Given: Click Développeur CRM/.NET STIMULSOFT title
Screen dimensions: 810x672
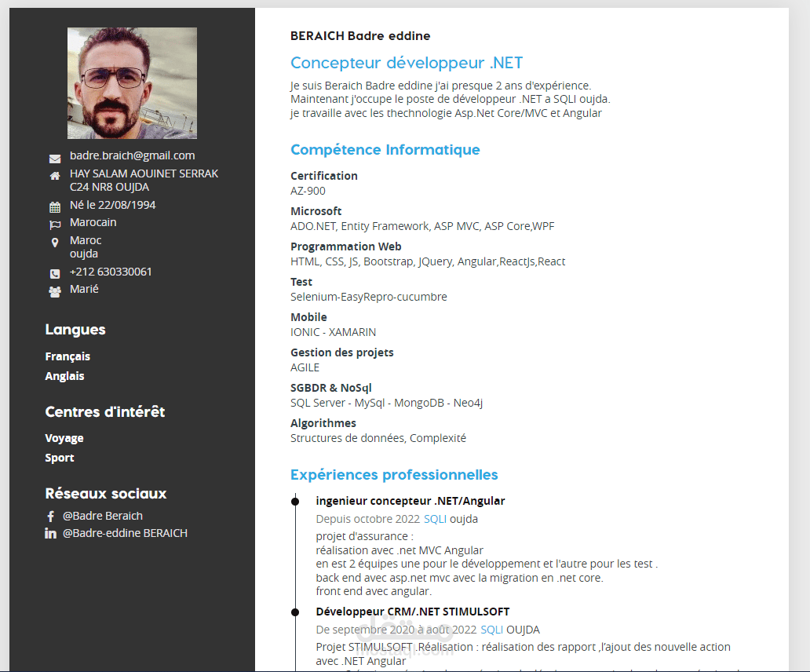Looking at the screenshot, I should pos(413,612).
